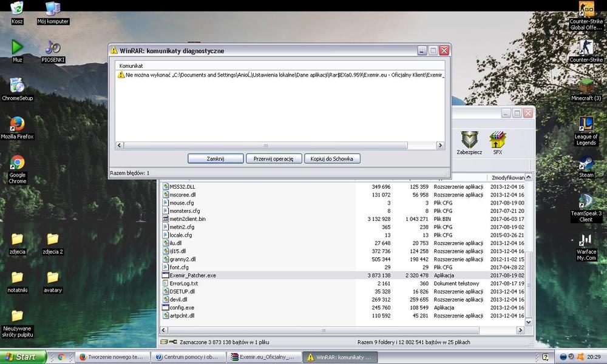Switch to Centrum pomocy taskbar window
Viewport: 607px width, 364px height.
(x=188, y=357)
